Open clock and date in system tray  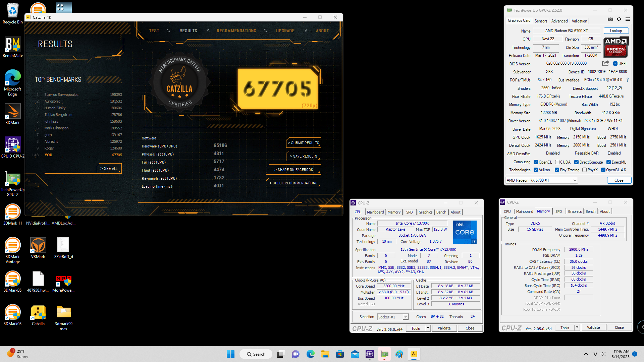coord(621,354)
